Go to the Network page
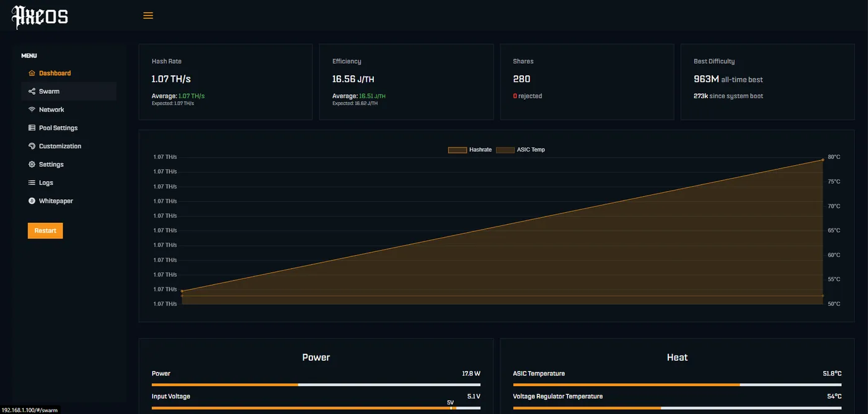Image resolution: width=868 pixels, height=414 pixels. pos(69,110)
